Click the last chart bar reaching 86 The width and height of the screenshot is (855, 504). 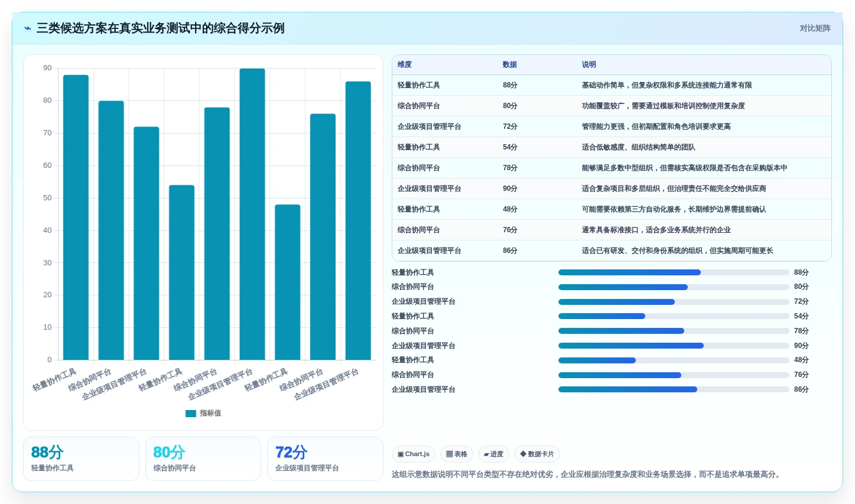coord(358,220)
